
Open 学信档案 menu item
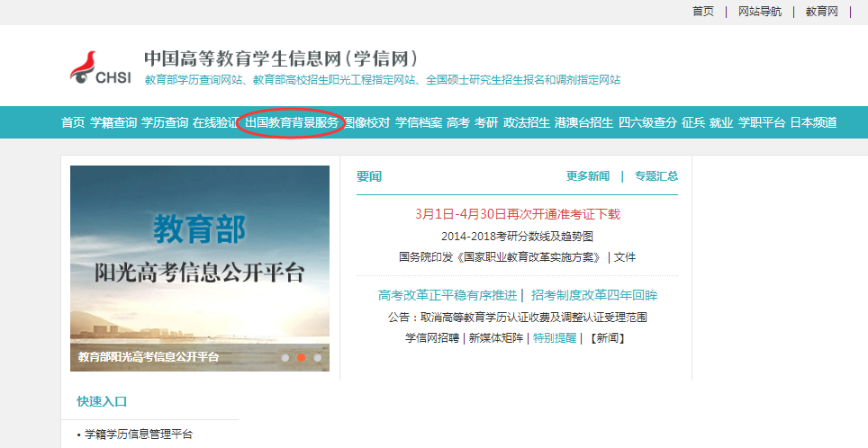click(x=419, y=122)
